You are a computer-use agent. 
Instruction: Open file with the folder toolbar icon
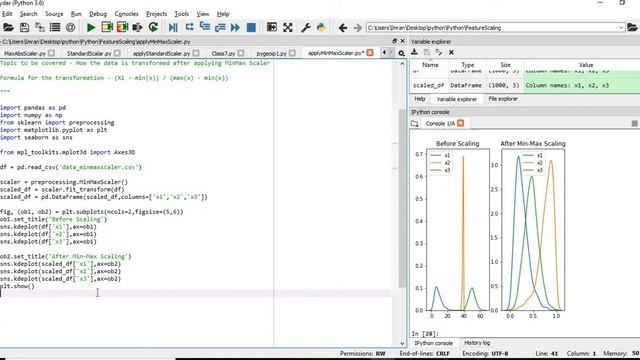[x=8, y=27]
